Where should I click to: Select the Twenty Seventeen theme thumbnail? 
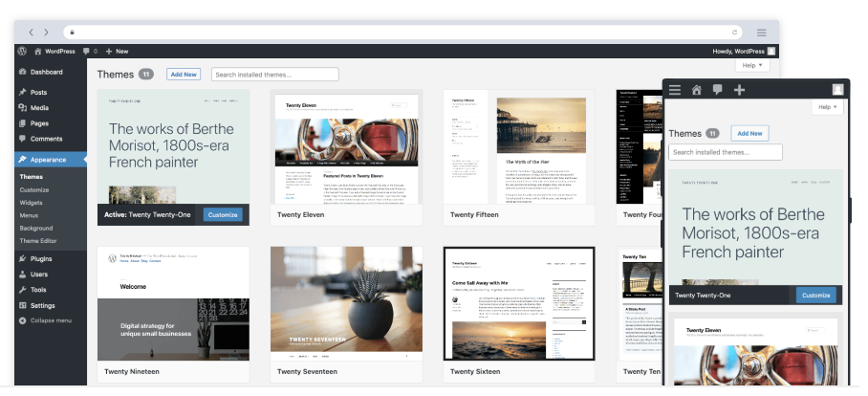[347, 303]
